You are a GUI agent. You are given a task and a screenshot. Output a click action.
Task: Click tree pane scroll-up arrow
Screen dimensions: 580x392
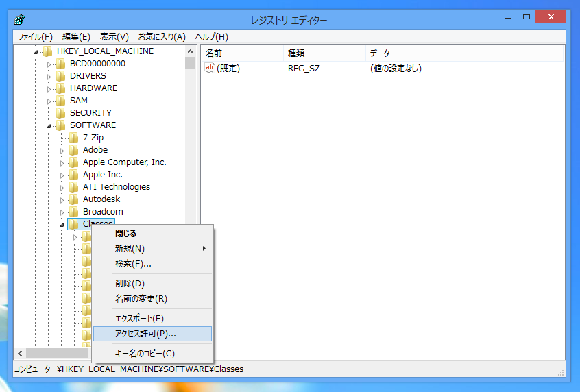[190, 51]
